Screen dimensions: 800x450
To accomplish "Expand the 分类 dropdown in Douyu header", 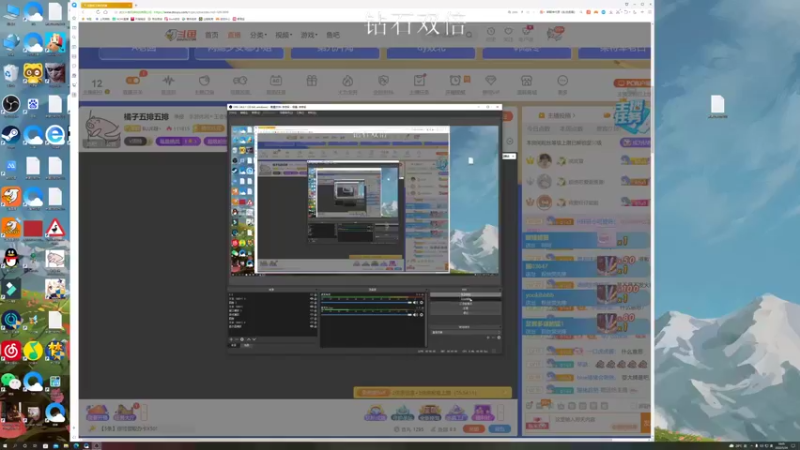I will [258, 35].
